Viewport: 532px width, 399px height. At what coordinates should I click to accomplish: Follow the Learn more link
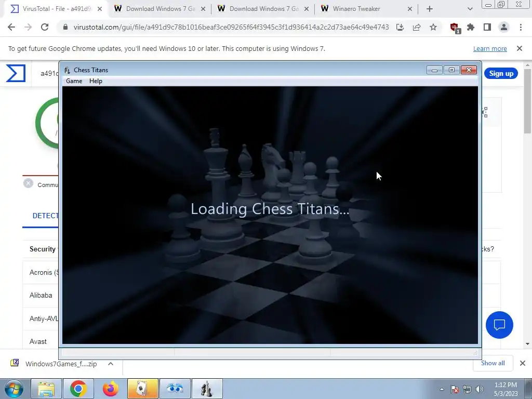490,49
